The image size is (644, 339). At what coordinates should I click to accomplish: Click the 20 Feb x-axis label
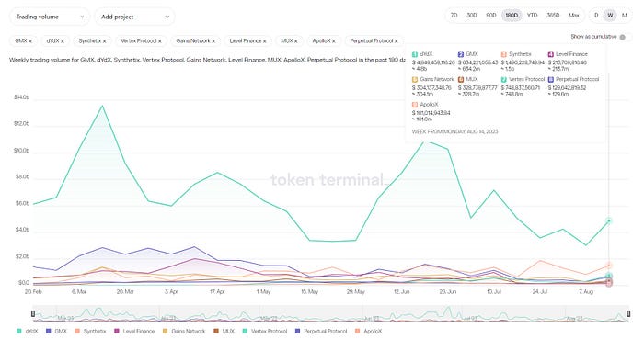tap(33, 292)
